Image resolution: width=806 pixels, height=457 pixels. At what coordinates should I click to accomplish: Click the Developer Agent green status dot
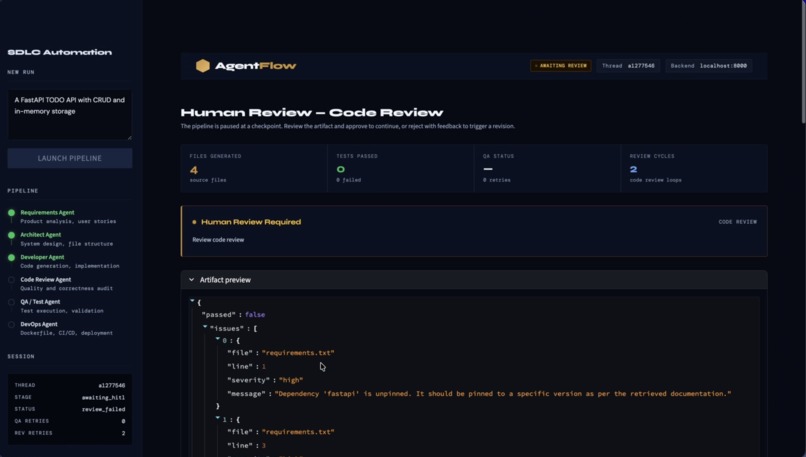11,257
